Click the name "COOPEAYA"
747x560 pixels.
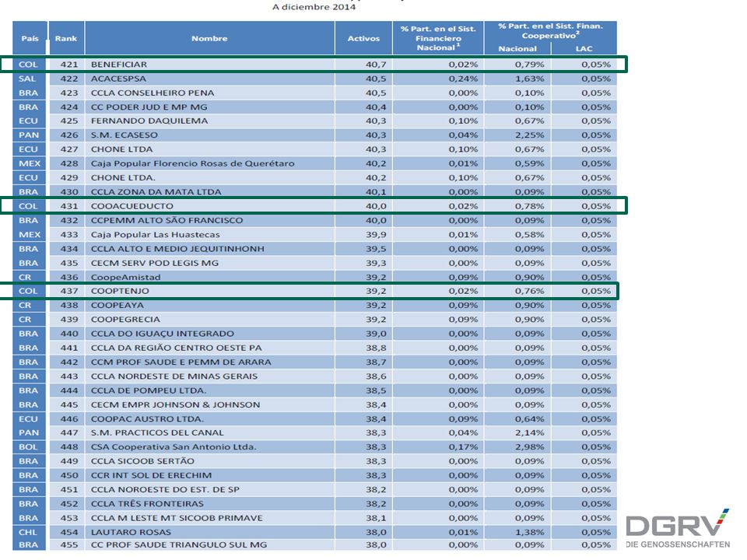(x=117, y=305)
